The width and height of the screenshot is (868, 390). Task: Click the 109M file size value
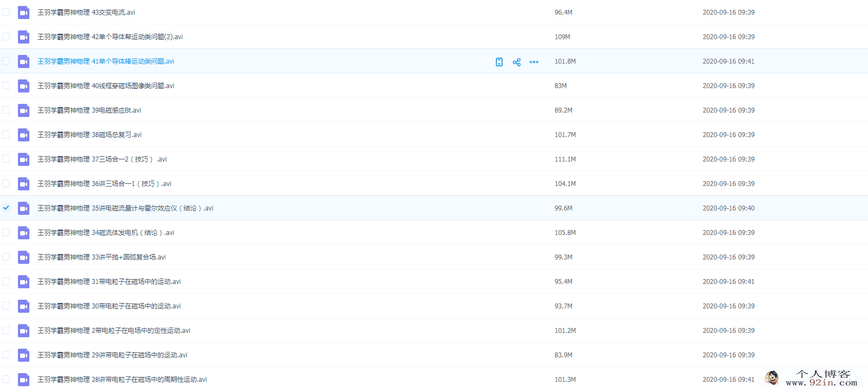pos(562,36)
